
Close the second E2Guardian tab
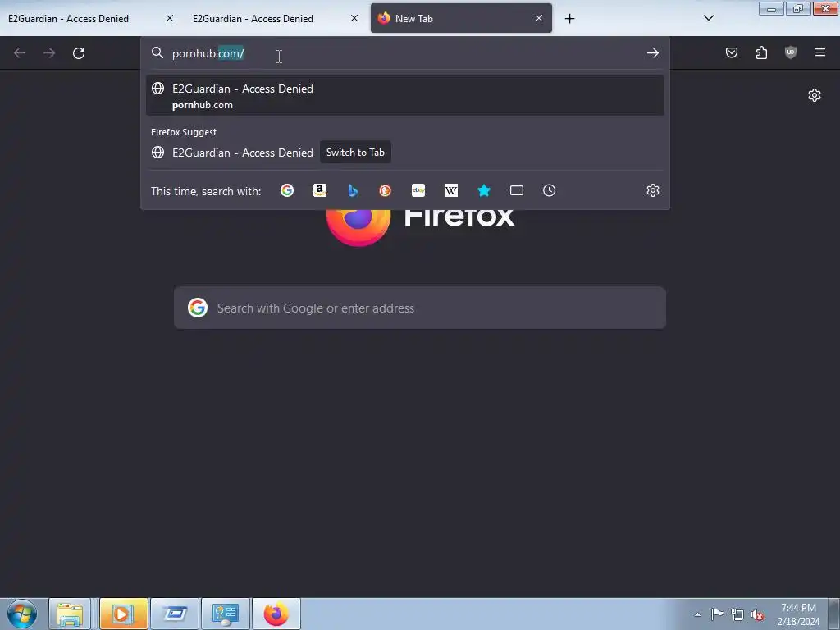(354, 18)
